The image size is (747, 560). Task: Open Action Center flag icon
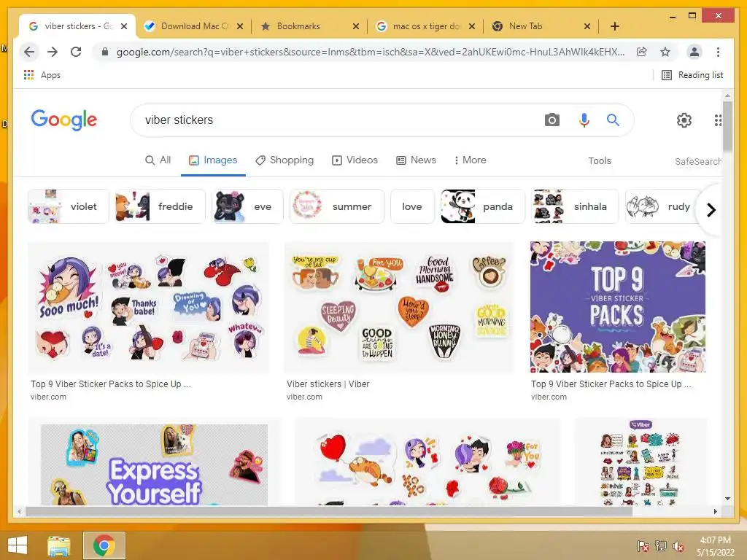point(643,546)
